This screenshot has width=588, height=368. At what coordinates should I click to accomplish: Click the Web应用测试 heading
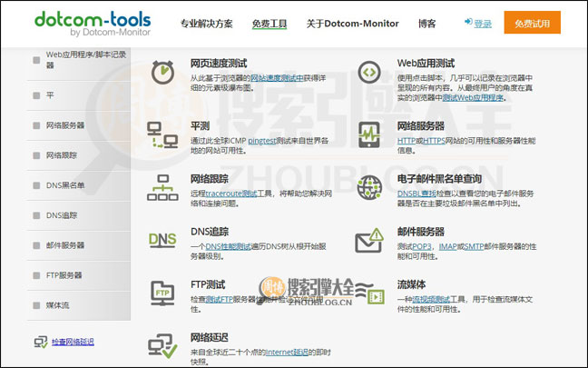pyautogui.click(x=426, y=63)
